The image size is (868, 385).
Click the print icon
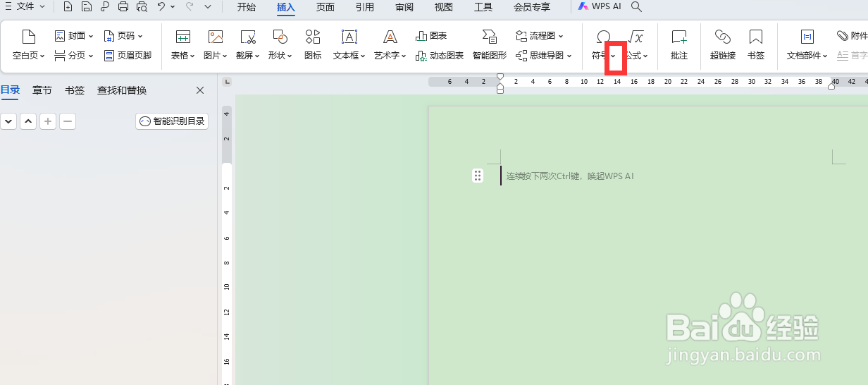click(x=123, y=7)
